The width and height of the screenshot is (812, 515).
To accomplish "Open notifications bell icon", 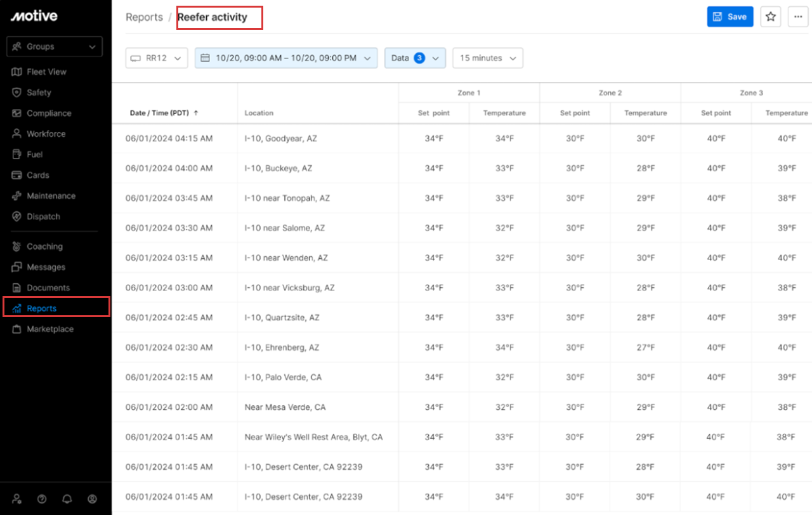I will click(x=67, y=499).
